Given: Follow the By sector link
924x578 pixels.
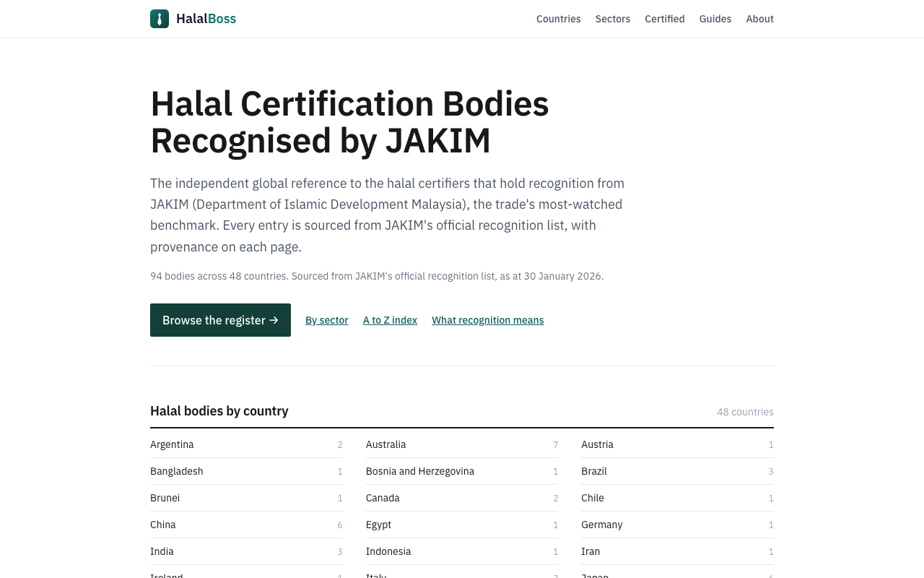Looking at the screenshot, I should click(x=327, y=320).
